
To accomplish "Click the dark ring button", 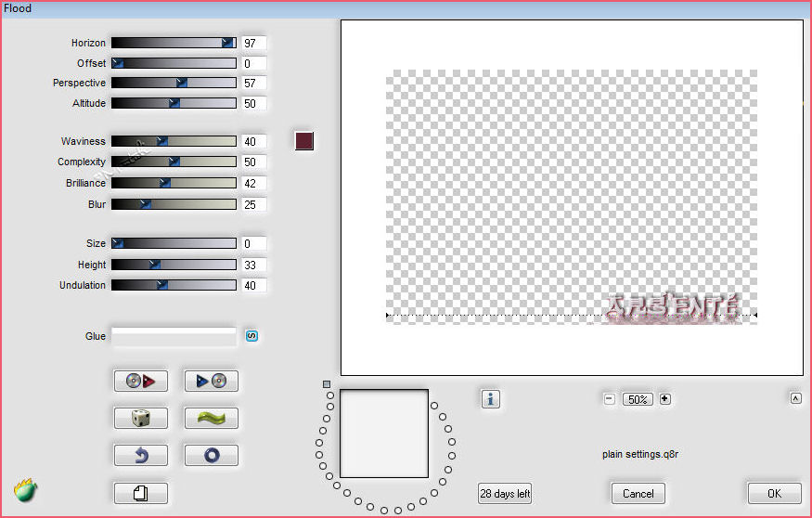I will pyautogui.click(x=211, y=456).
